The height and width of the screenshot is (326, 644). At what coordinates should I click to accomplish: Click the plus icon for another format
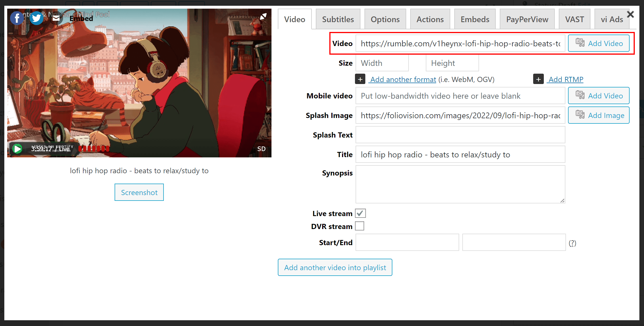[x=360, y=79]
